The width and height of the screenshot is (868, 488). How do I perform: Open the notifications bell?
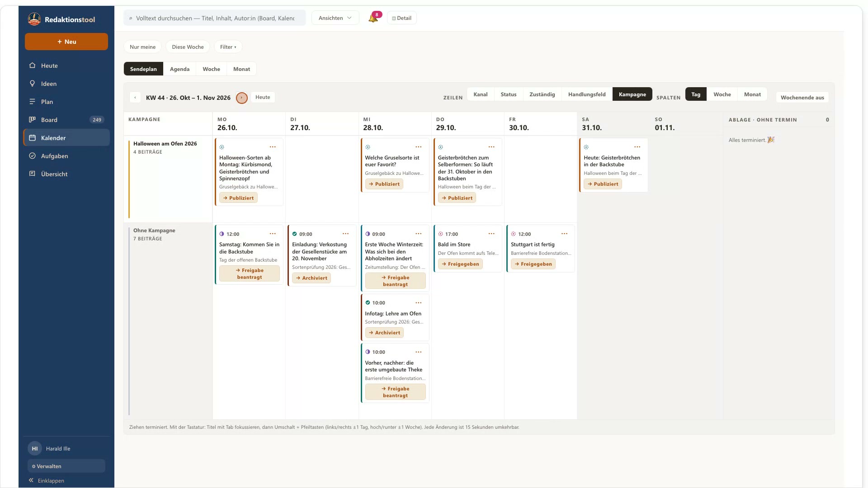coord(373,18)
